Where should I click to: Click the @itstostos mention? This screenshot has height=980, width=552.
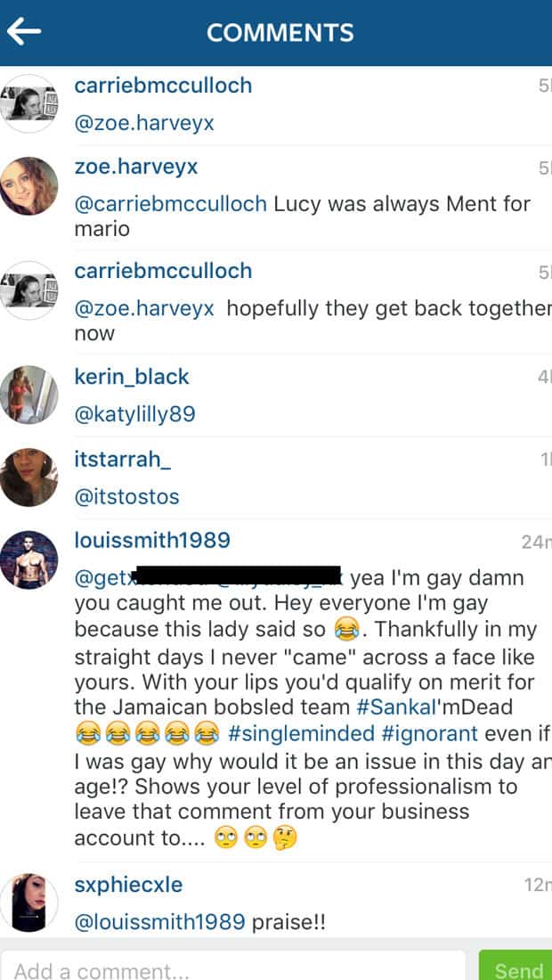[x=126, y=497]
